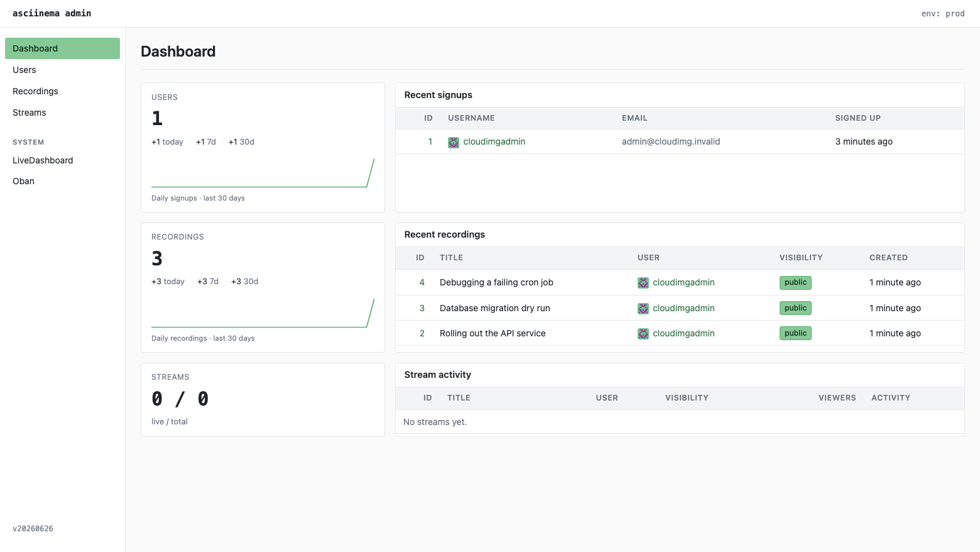Click the daily signups sparkline chart
980x552 pixels.
tap(263, 173)
